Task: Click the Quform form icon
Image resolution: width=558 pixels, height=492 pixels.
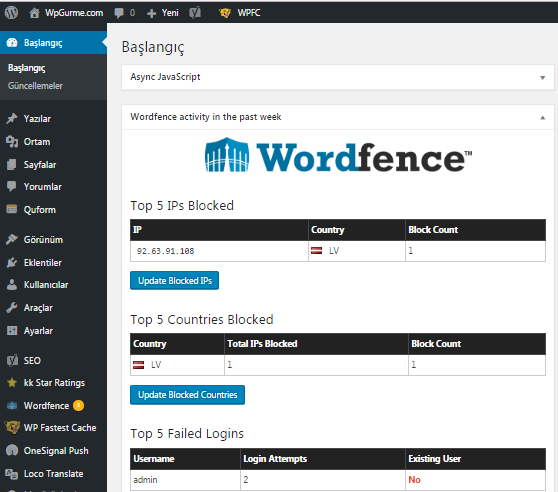Action: [x=12, y=209]
